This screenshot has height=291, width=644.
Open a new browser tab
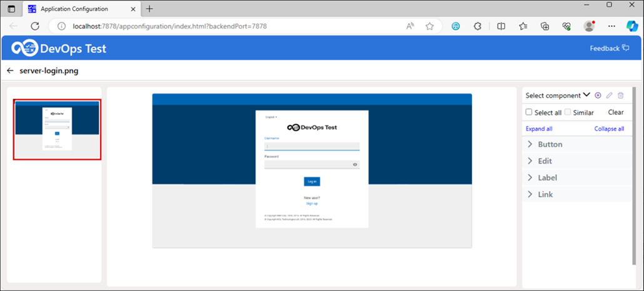pos(149,9)
